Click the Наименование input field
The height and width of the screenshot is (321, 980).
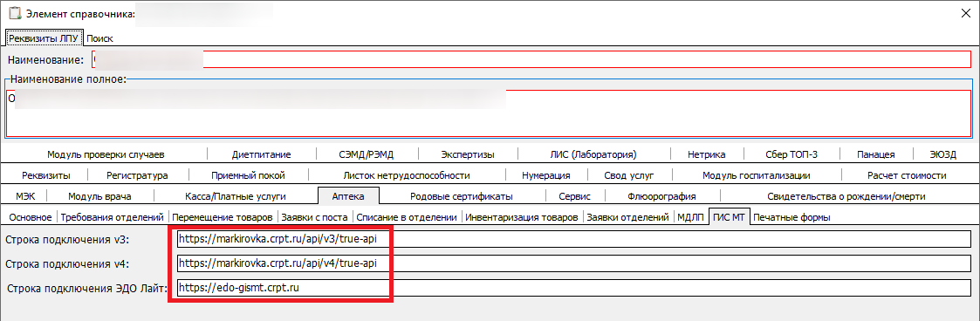(531, 59)
